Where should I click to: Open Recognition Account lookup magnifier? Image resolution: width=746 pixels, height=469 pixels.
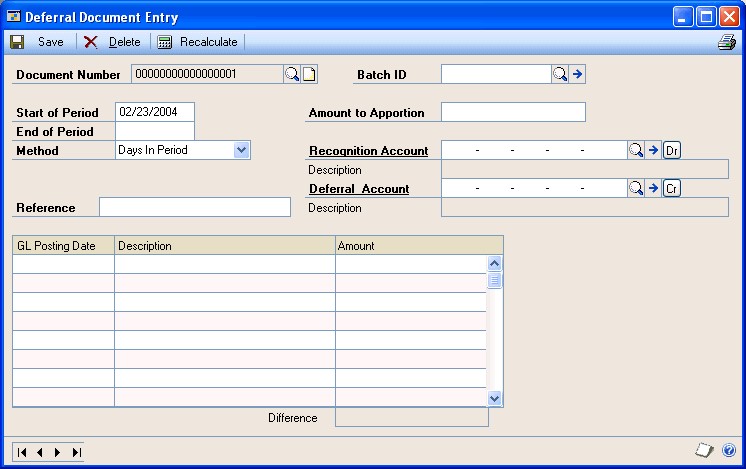[636, 150]
